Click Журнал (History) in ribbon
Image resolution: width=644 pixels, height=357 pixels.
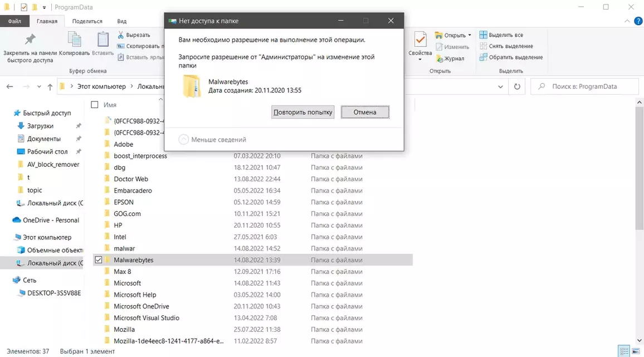(450, 59)
